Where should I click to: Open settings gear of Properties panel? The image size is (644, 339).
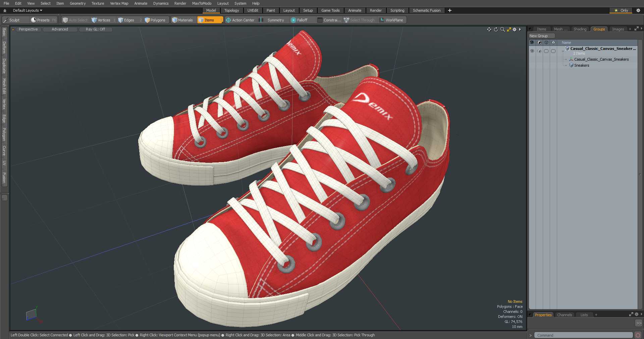click(636, 314)
